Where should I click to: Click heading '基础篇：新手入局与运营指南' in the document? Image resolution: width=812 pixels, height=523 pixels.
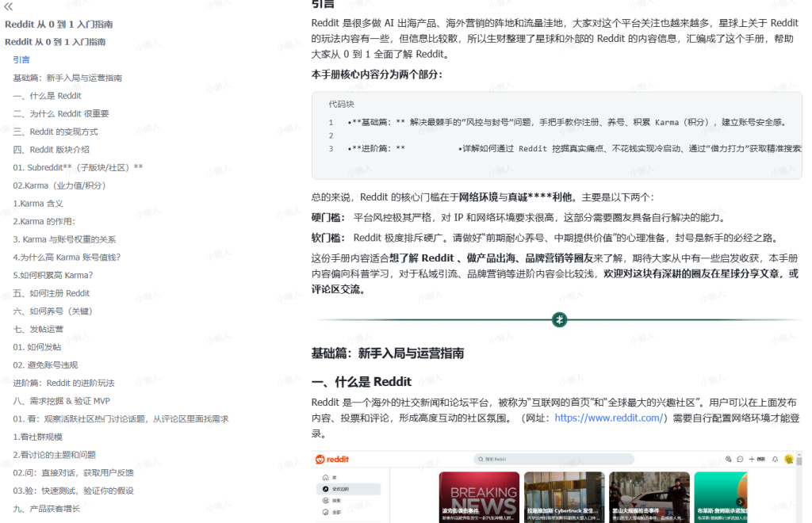point(387,353)
